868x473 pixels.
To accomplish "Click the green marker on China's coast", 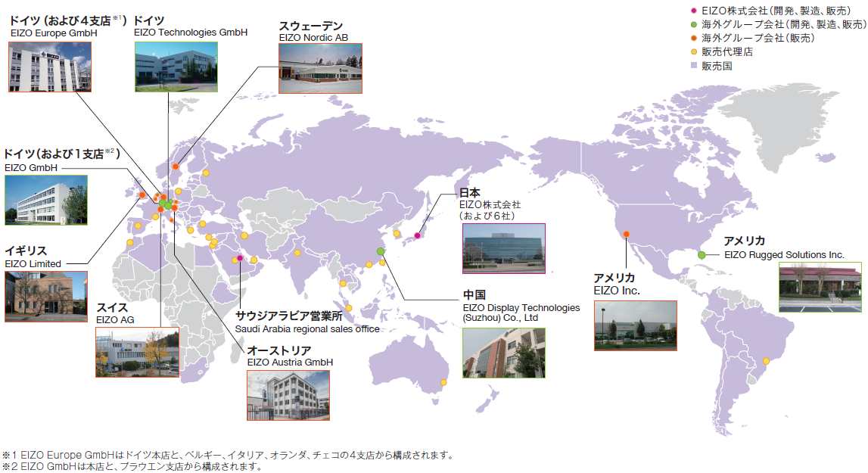I will pos(381,251).
